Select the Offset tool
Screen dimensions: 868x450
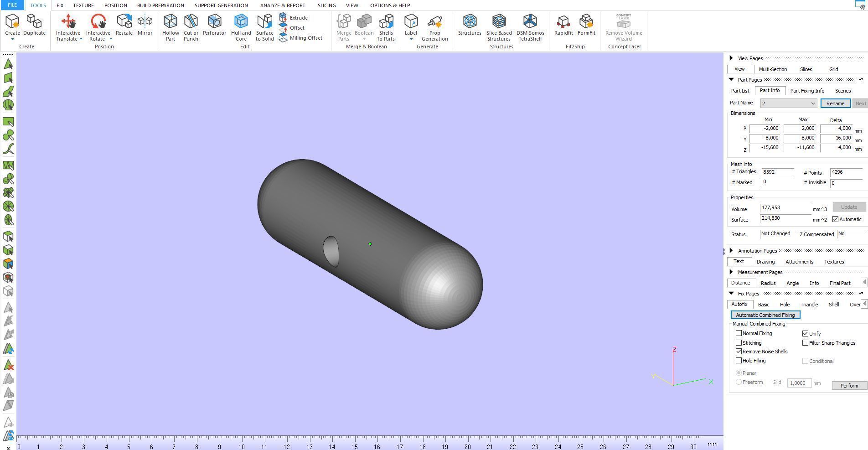[x=292, y=28]
